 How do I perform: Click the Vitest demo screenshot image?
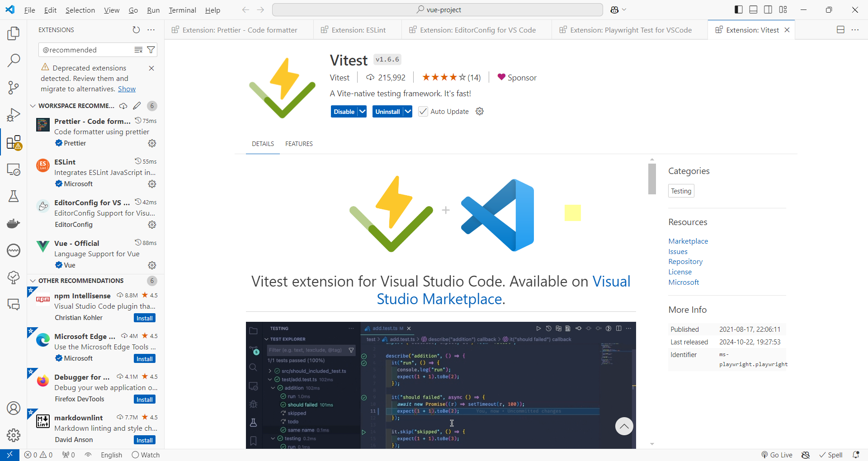(441, 385)
